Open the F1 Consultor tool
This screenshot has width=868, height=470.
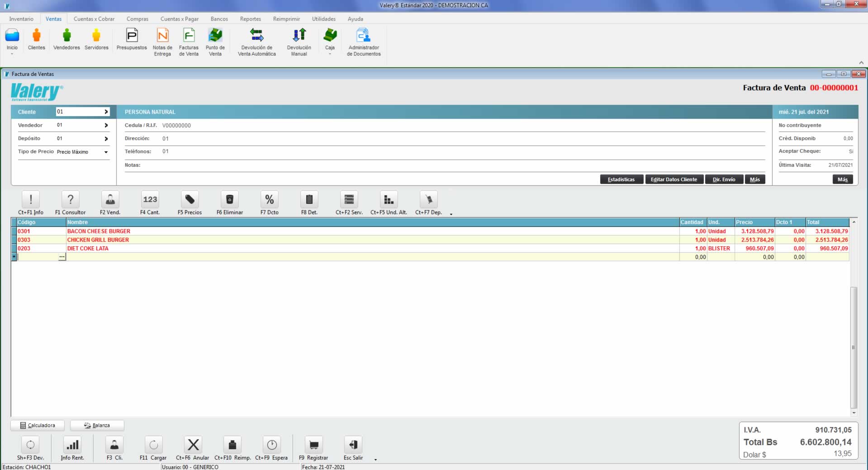pyautogui.click(x=71, y=199)
